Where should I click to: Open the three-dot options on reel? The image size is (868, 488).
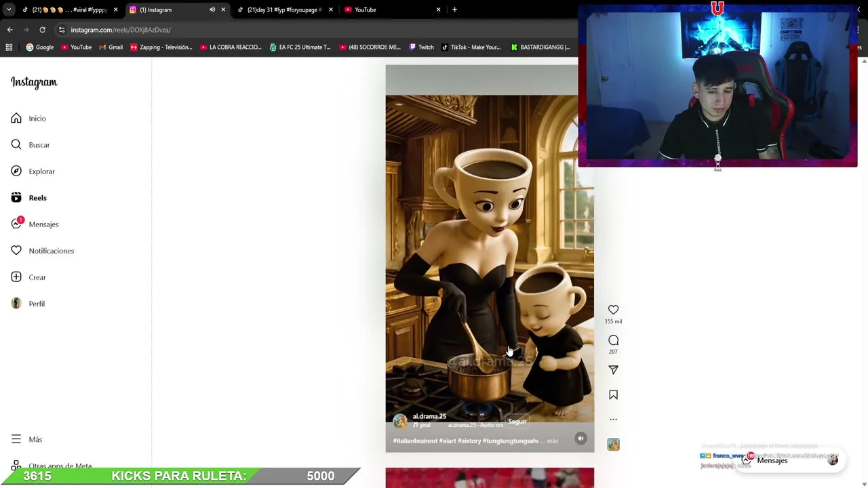613,419
